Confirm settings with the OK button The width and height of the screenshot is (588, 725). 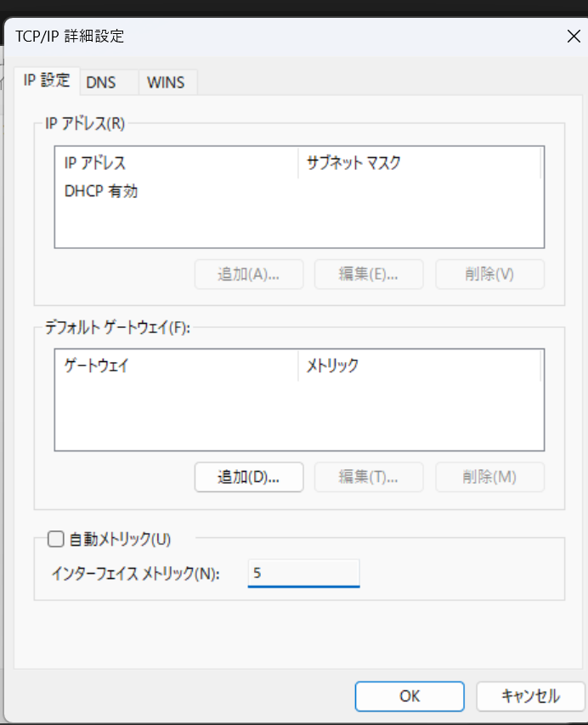(x=410, y=696)
